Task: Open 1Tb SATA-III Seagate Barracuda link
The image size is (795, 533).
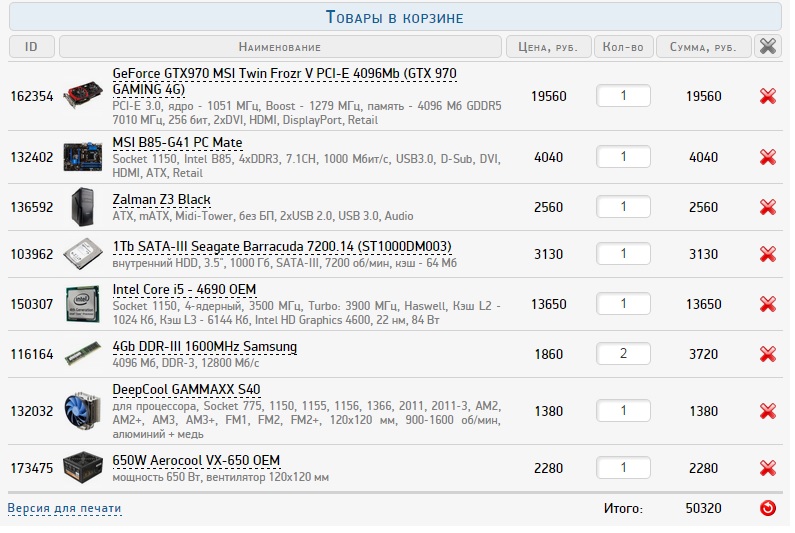Action: (x=282, y=247)
